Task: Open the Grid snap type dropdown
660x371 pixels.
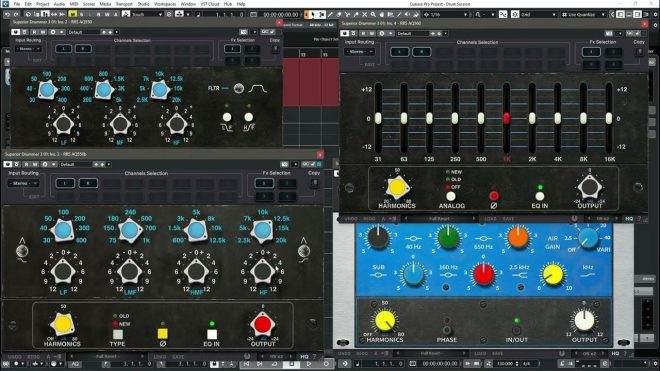Action: (538, 14)
